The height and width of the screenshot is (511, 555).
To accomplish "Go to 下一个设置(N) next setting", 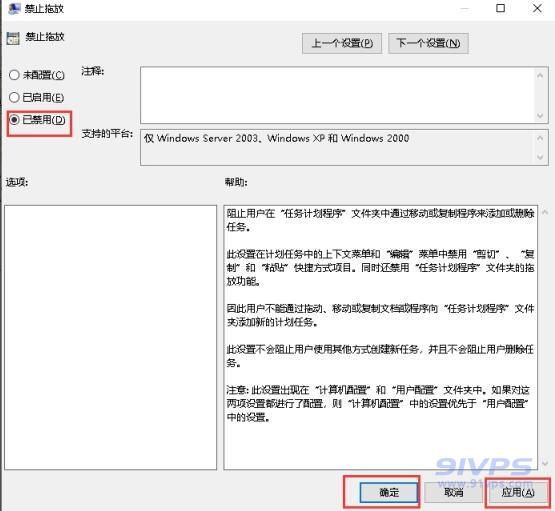I will tap(428, 43).
